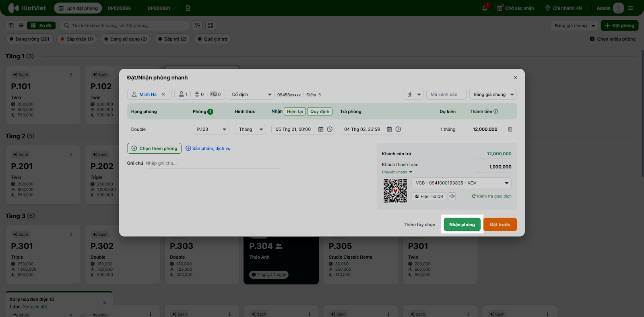Switch to the DP000896 tab

click(119, 8)
